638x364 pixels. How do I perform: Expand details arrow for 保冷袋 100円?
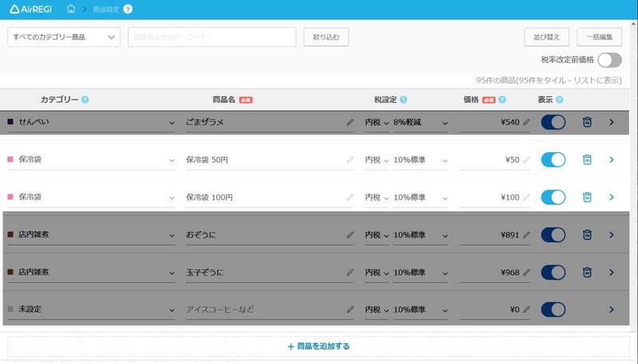[612, 197]
